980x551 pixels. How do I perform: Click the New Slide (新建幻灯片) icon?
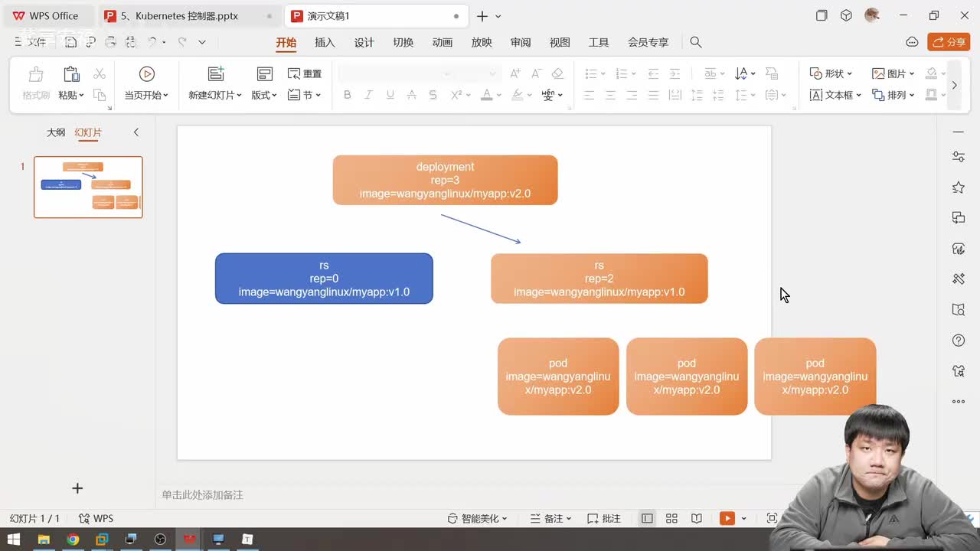pyautogui.click(x=216, y=73)
